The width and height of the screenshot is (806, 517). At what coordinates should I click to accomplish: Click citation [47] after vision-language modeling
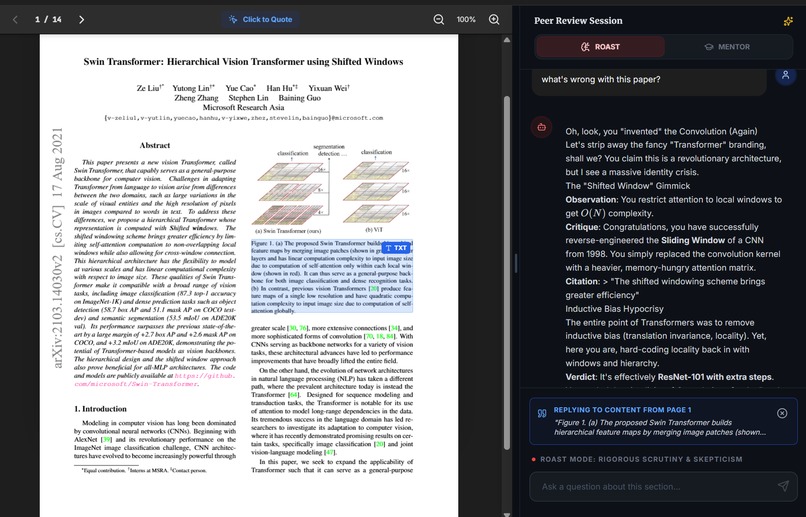click(332, 452)
